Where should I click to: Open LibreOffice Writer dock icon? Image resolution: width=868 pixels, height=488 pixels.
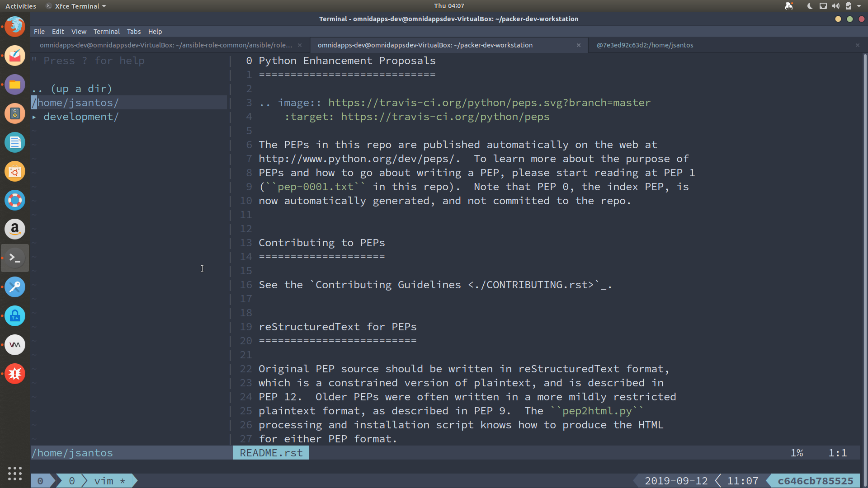(x=15, y=142)
